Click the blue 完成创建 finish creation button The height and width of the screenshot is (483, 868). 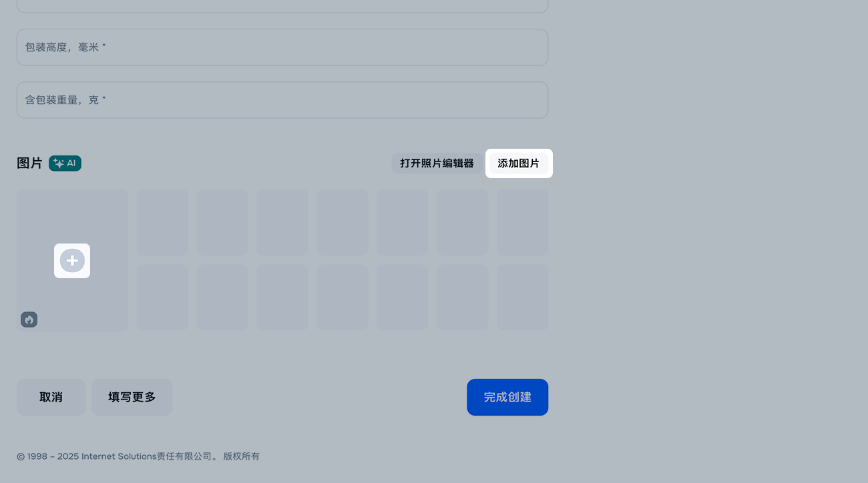507,397
